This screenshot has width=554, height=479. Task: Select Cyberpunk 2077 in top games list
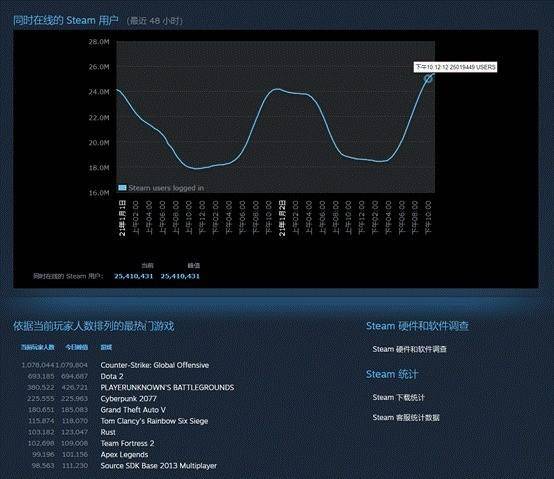click(x=128, y=398)
